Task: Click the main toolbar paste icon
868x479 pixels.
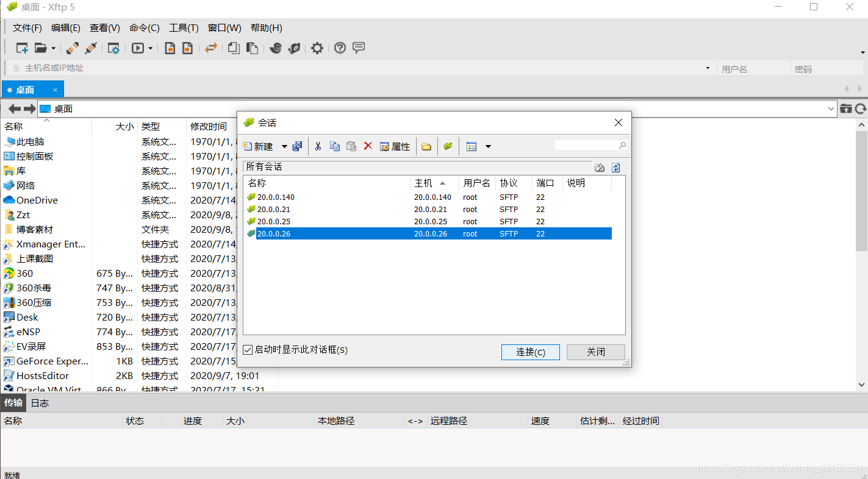Action: [x=252, y=48]
